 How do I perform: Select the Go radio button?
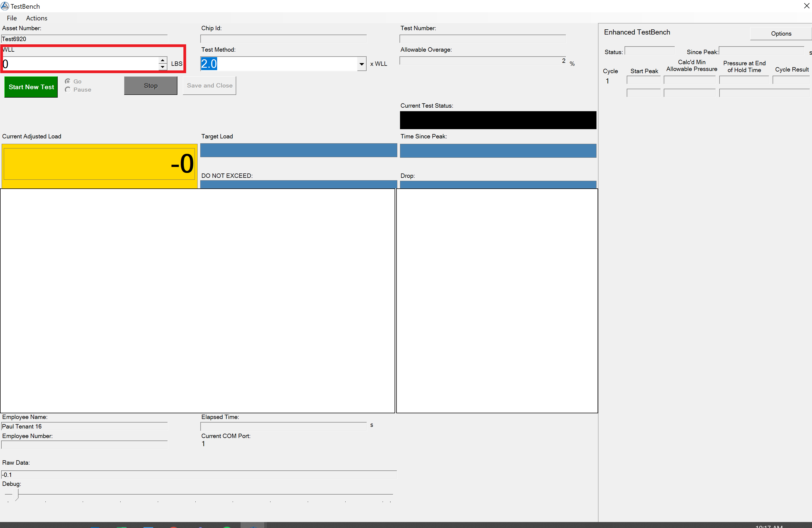[68, 81]
